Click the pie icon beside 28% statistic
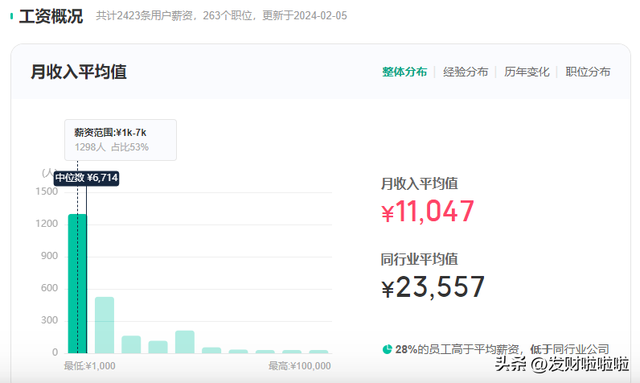This screenshot has width=640, height=383. 387,349
